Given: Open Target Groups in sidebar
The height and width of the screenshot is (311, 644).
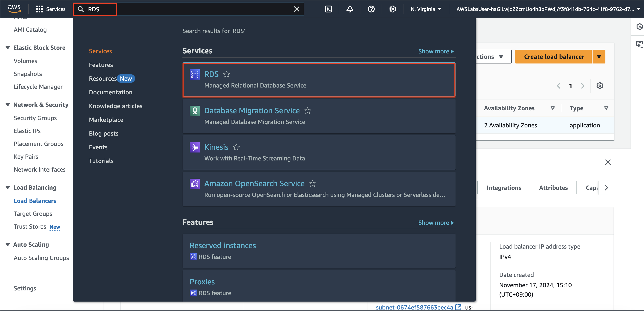Looking at the screenshot, I should (33, 214).
